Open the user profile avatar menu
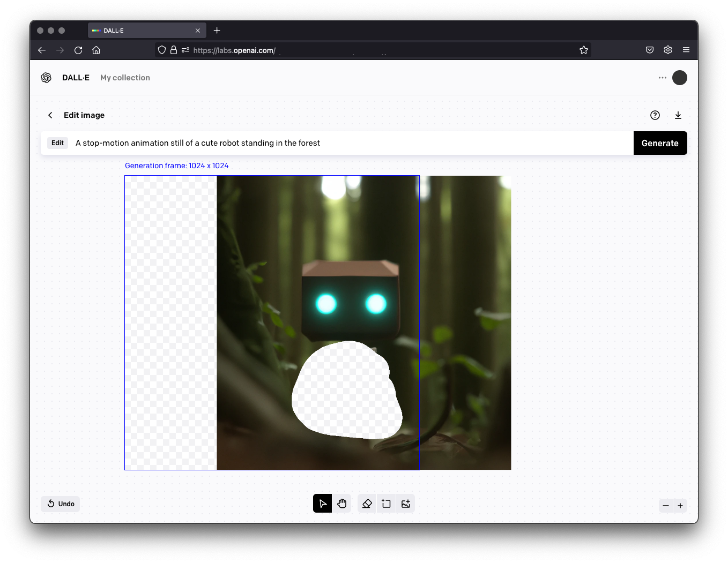The image size is (728, 563). click(680, 78)
